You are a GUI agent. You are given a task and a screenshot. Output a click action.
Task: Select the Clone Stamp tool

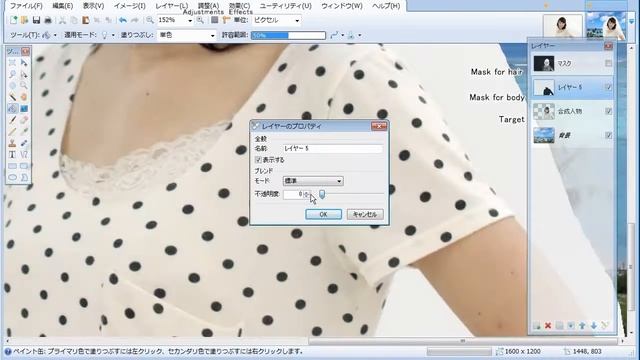tap(12, 143)
